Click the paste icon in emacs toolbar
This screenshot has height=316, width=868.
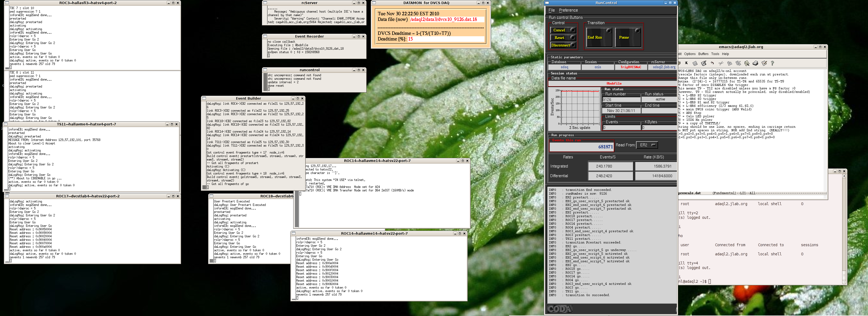(738, 63)
